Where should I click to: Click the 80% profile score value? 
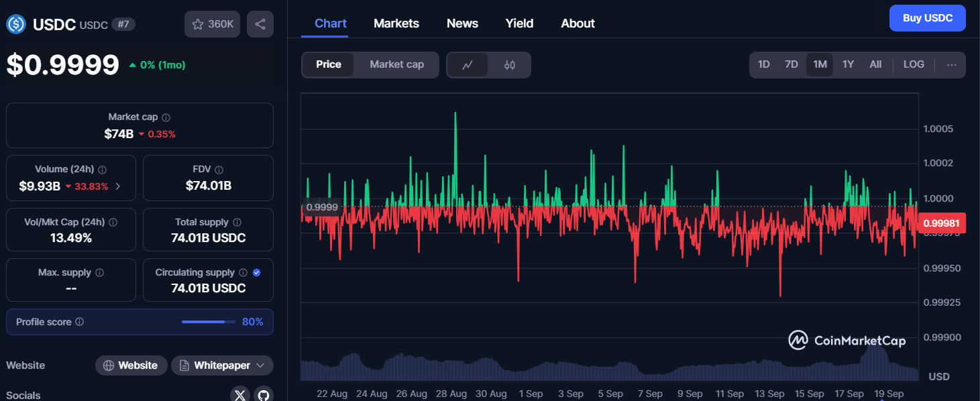(x=253, y=322)
